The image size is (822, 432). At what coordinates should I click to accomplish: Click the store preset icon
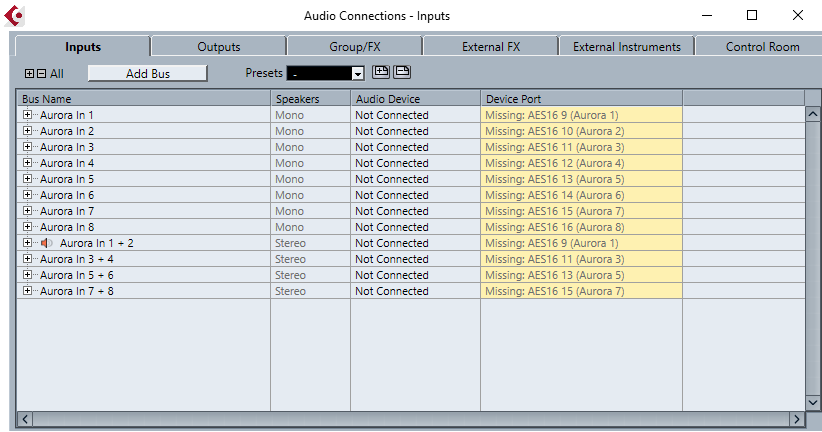click(381, 72)
